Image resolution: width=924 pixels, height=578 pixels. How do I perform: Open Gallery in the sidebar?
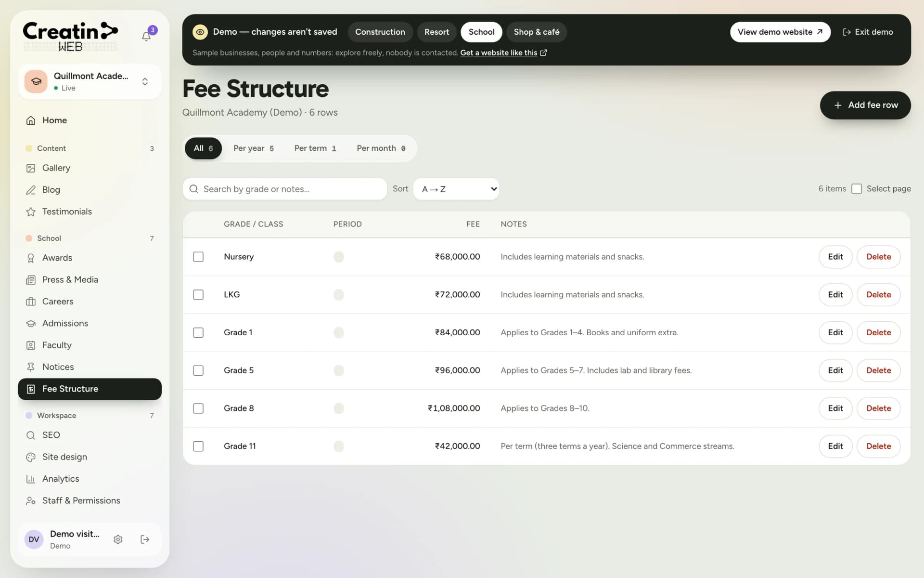(90, 168)
